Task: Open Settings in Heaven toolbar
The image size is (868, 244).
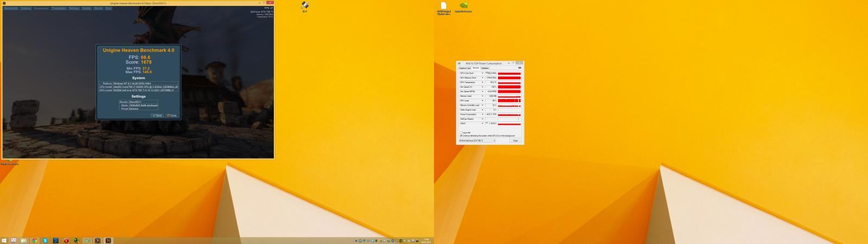Action: 74,8
